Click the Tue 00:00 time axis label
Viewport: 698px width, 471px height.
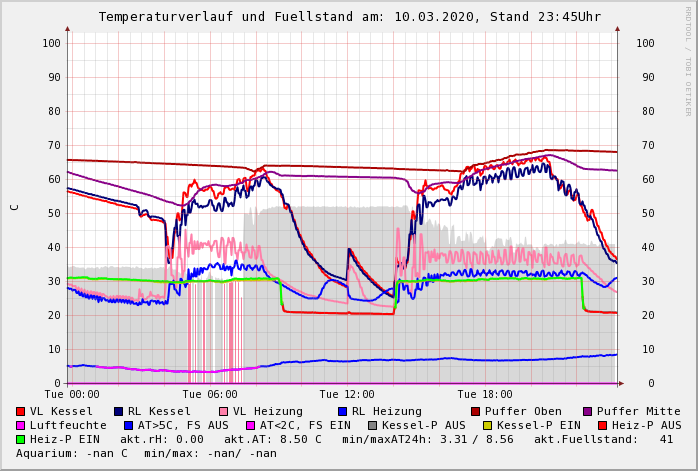tap(72, 395)
